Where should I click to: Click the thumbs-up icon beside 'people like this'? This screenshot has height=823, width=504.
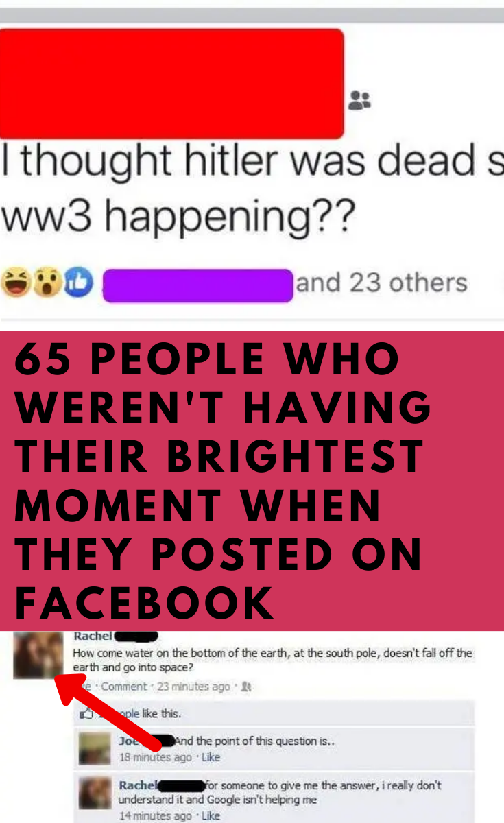tap(87, 714)
